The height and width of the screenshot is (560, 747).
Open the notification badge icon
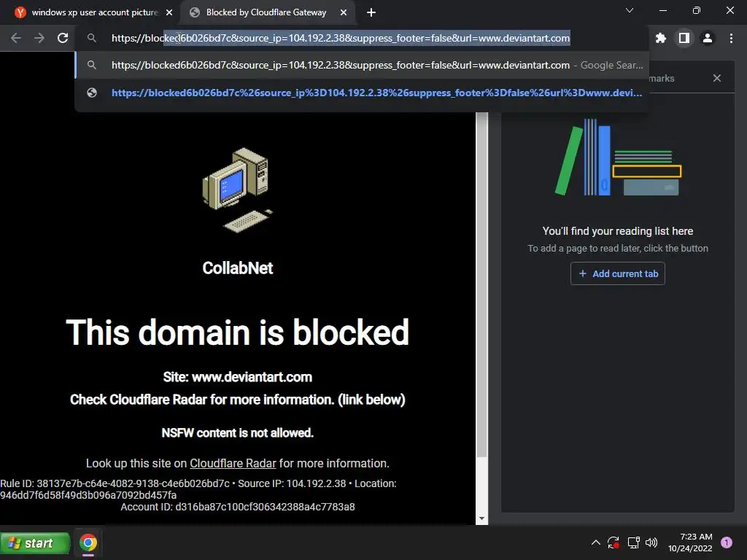[x=727, y=542]
